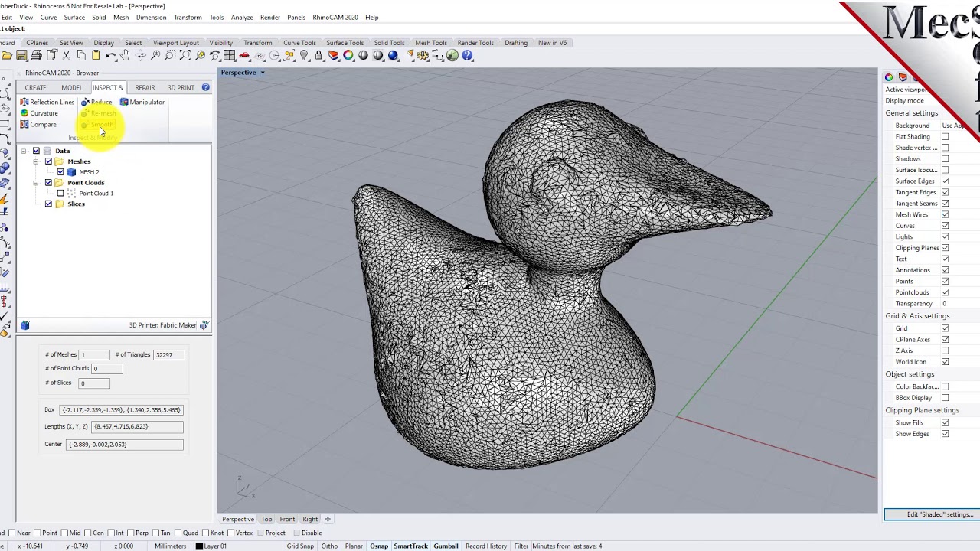Viewport: 980px width, 551px height.
Task: Click the Manipulator tool
Action: click(142, 102)
